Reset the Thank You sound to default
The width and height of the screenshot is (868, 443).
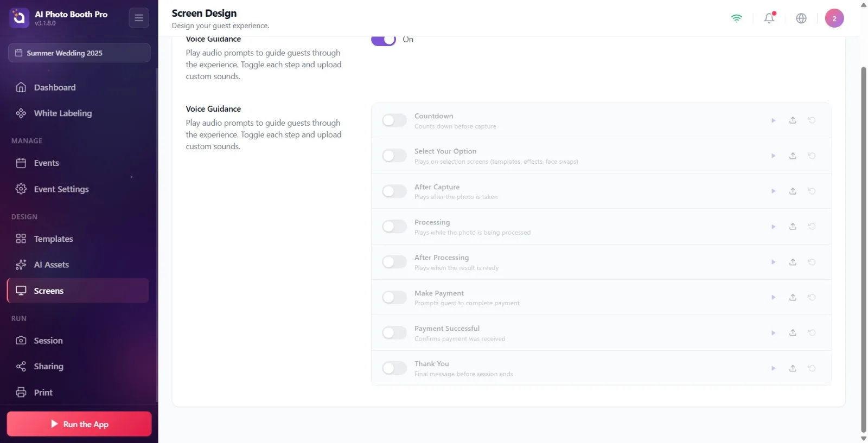[812, 368]
